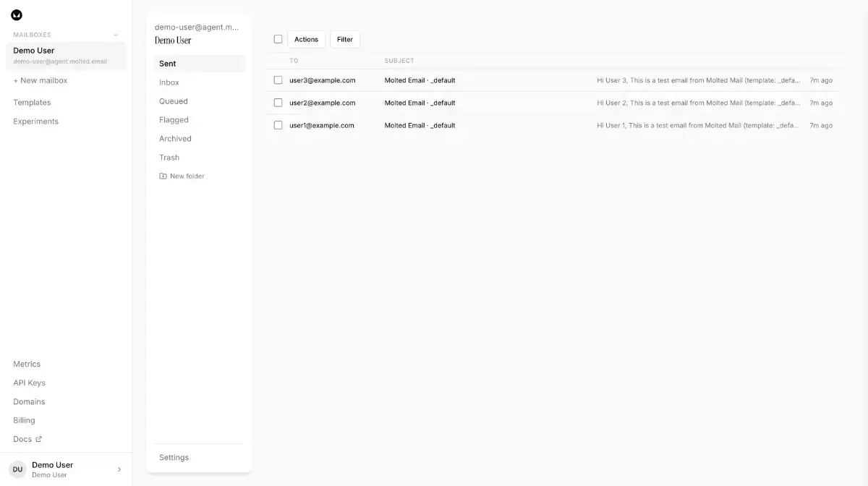Open the Docs external link
Screen dimensions: 868x486
tap(27, 439)
